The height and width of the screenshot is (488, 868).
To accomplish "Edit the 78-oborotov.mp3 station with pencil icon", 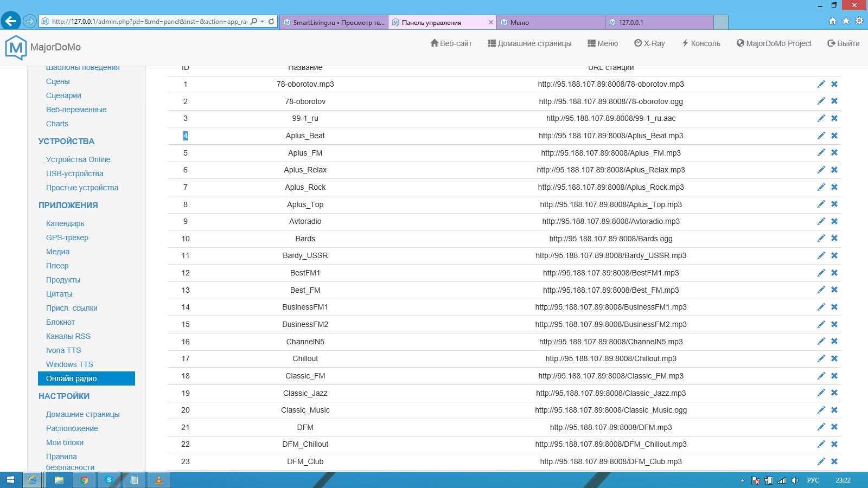I will coord(821,84).
